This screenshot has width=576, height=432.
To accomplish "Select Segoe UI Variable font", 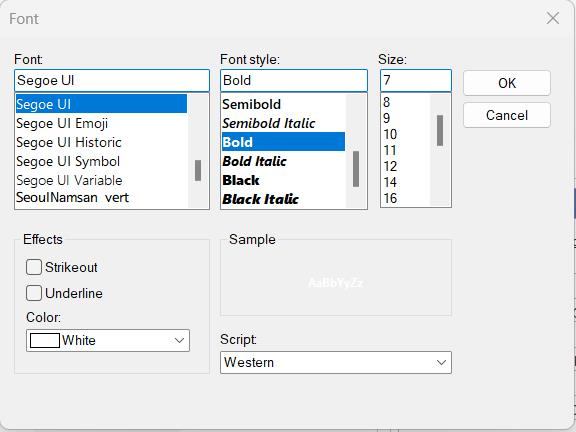I will click(x=101, y=180).
